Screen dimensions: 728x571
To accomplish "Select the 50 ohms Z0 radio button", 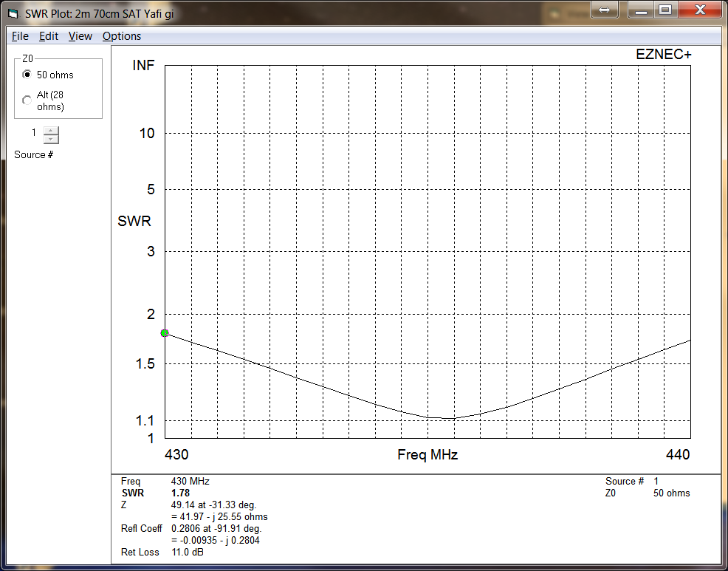I will pos(27,75).
